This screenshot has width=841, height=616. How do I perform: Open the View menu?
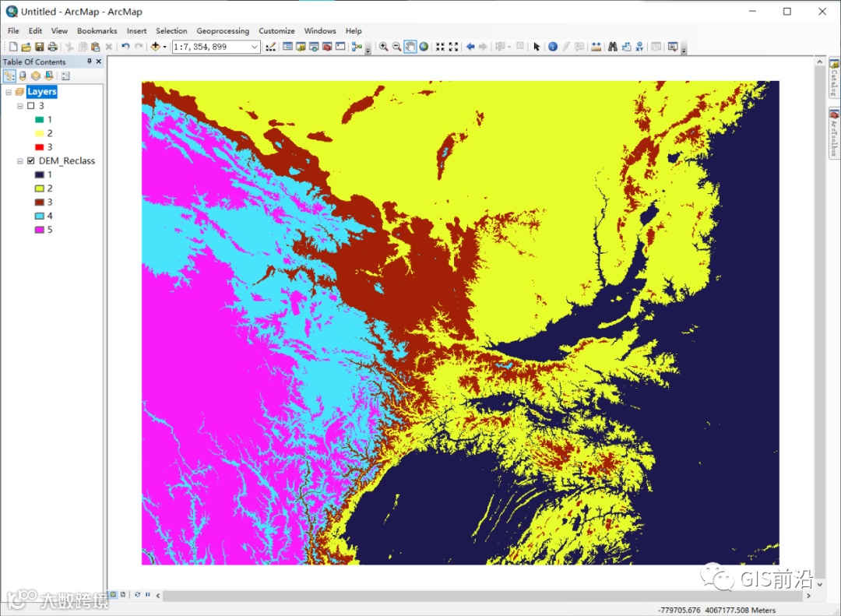59,30
